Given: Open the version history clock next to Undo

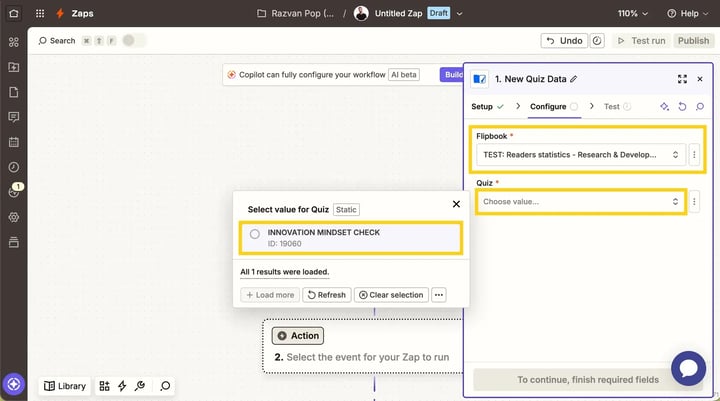Looking at the screenshot, I should pyautogui.click(x=597, y=41).
